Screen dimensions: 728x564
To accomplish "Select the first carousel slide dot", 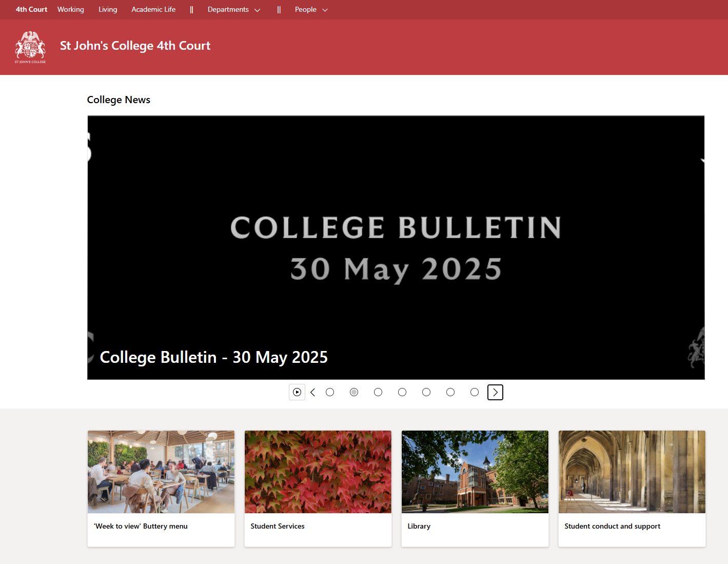I will click(330, 392).
